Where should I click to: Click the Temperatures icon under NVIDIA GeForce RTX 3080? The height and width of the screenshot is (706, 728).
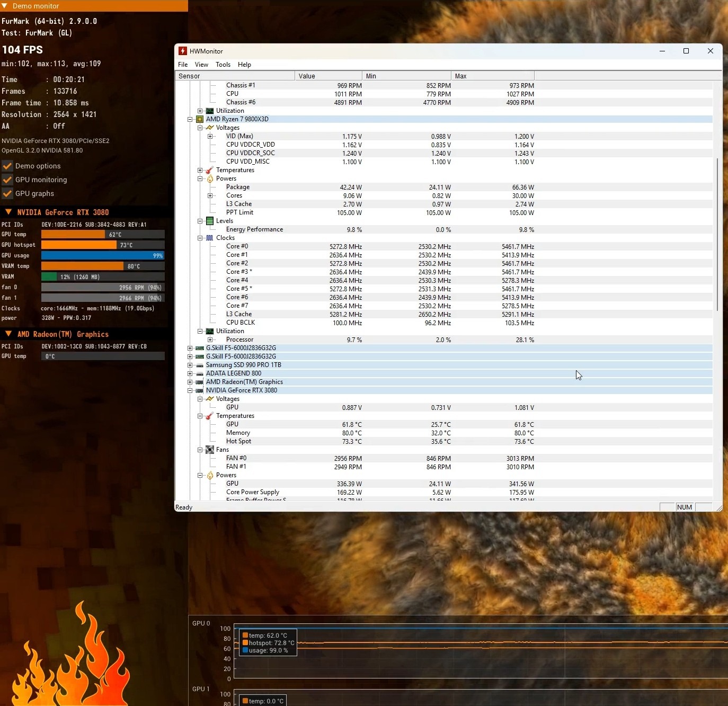pyautogui.click(x=210, y=416)
